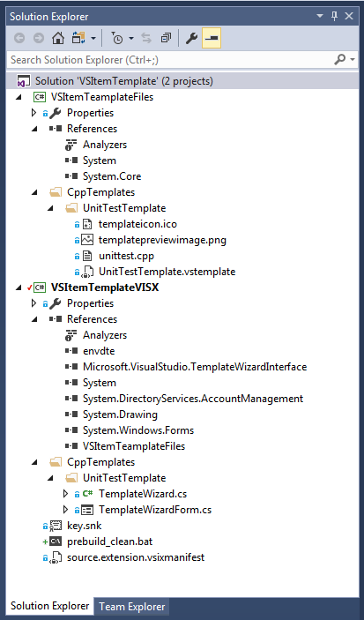Image resolution: width=364 pixels, height=620 pixels.
Task: Select unittest.cpp in the tree
Action: (126, 256)
